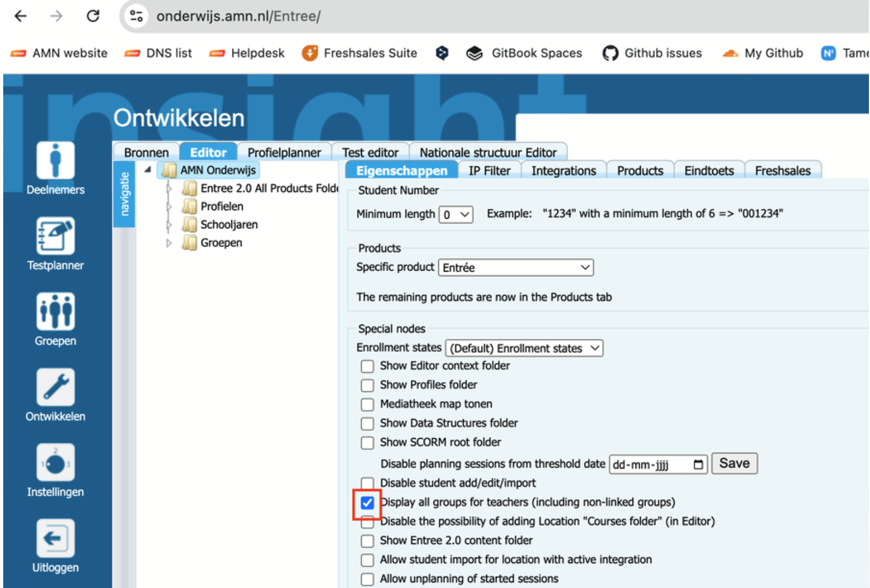
Task: Open the Minimum length dropdown
Action: pos(456,214)
